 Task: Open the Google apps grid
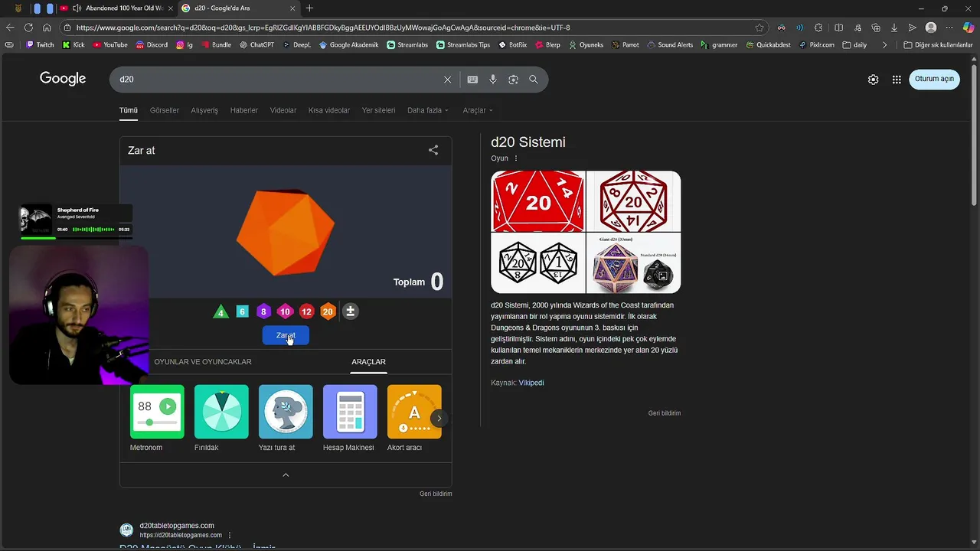(897, 80)
